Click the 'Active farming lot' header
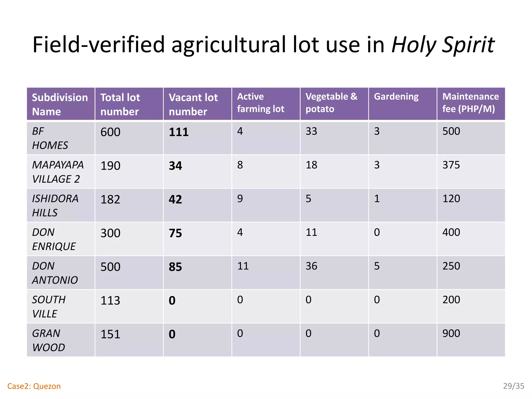The image size is (532, 399). [x=261, y=103]
